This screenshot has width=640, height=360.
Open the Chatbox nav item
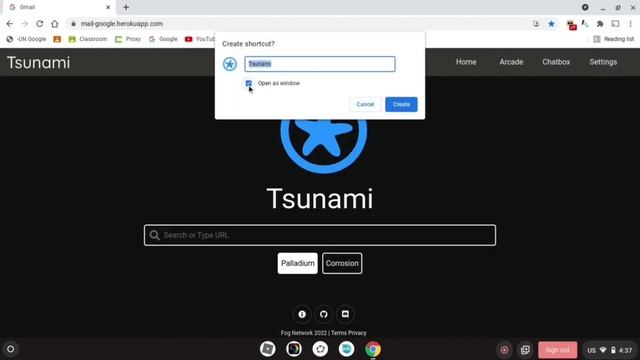(556, 62)
